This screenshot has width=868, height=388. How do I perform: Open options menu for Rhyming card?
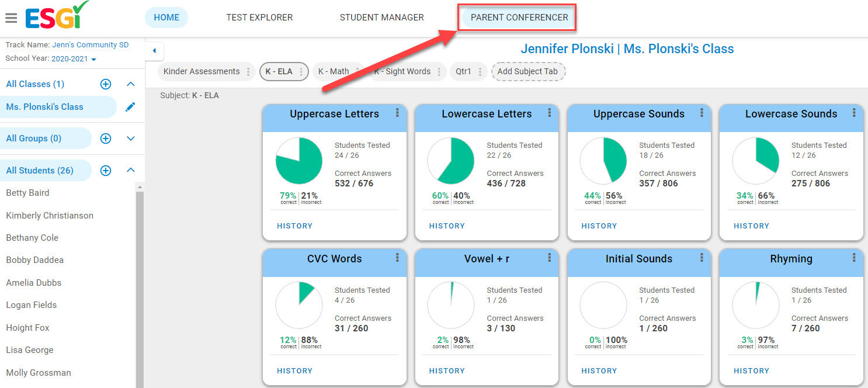point(854,258)
